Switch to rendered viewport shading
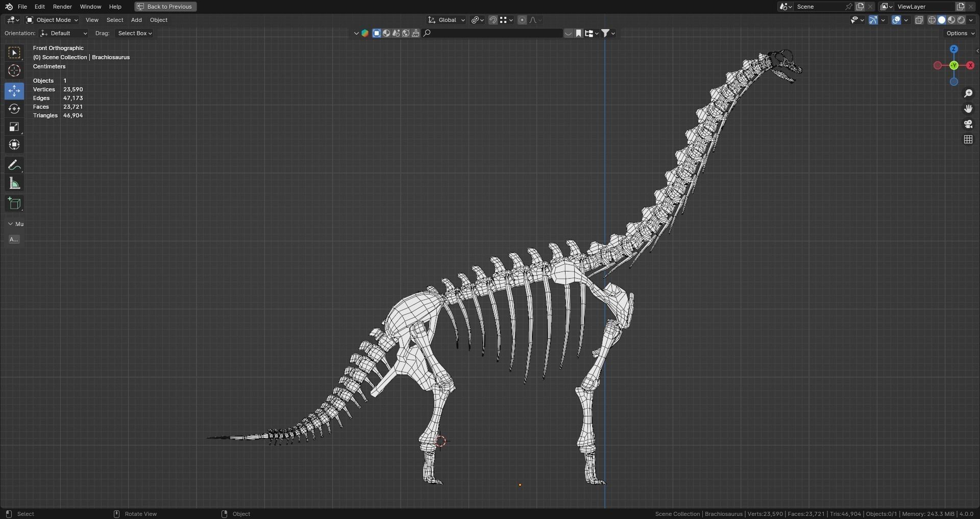The width and height of the screenshot is (980, 519). point(961,20)
